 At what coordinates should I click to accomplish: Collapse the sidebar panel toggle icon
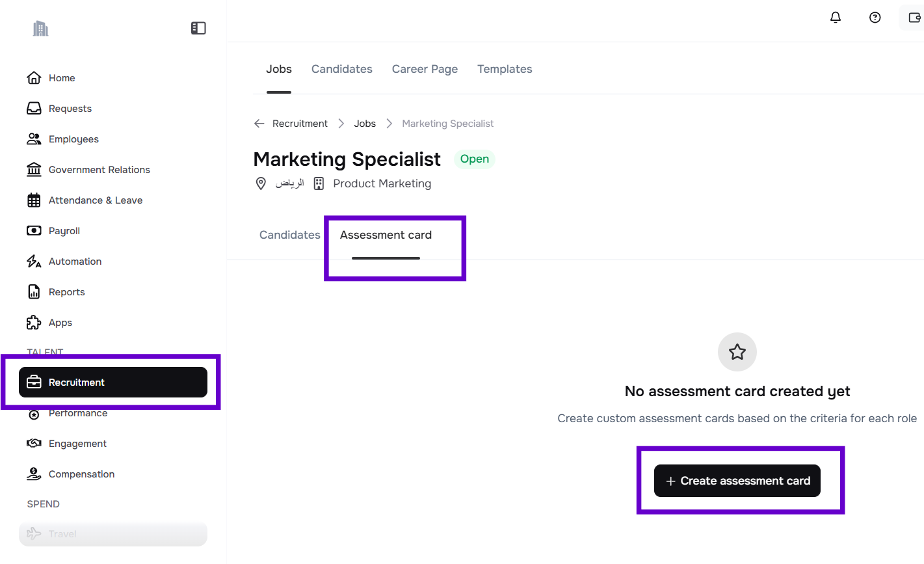click(198, 28)
